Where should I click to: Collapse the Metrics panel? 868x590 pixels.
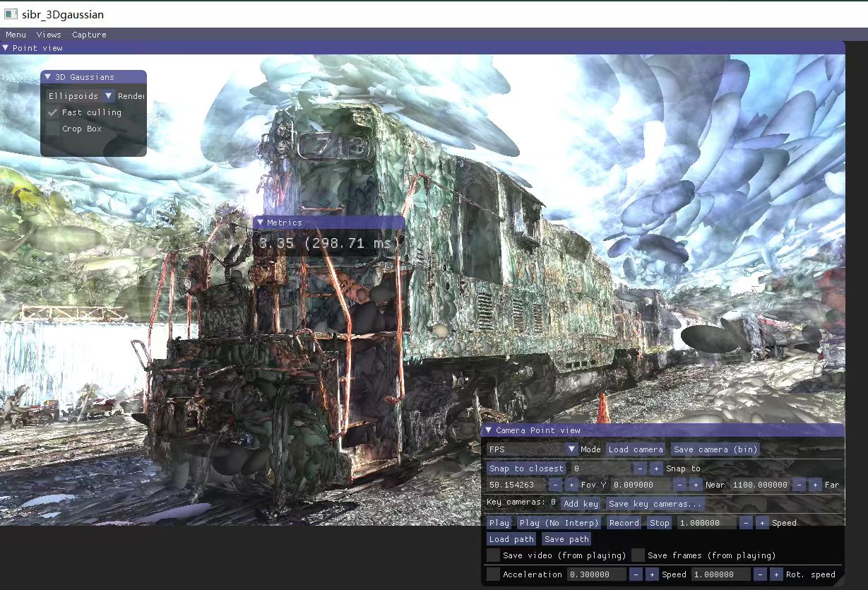click(x=262, y=222)
